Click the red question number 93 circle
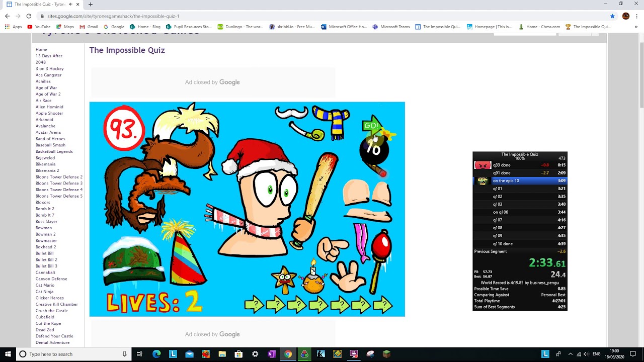This screenshot has height=362, width=644. (x=124, y=128)
